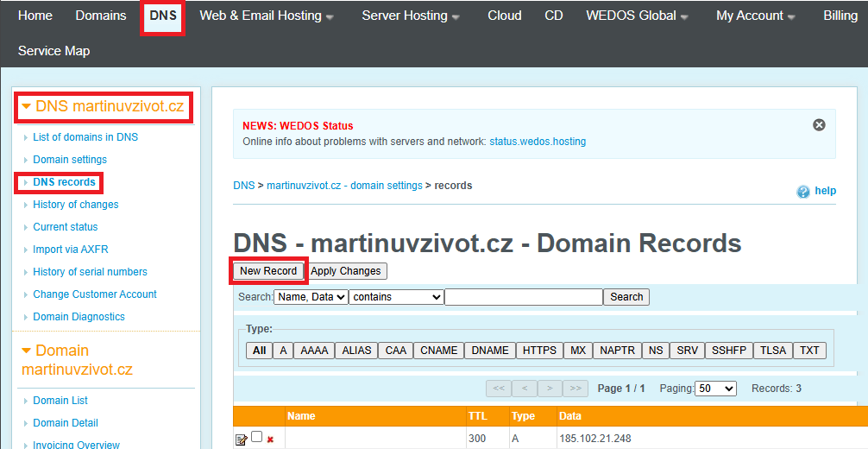Go to first page with << button

pyautogui.click(x=499, y=389)
